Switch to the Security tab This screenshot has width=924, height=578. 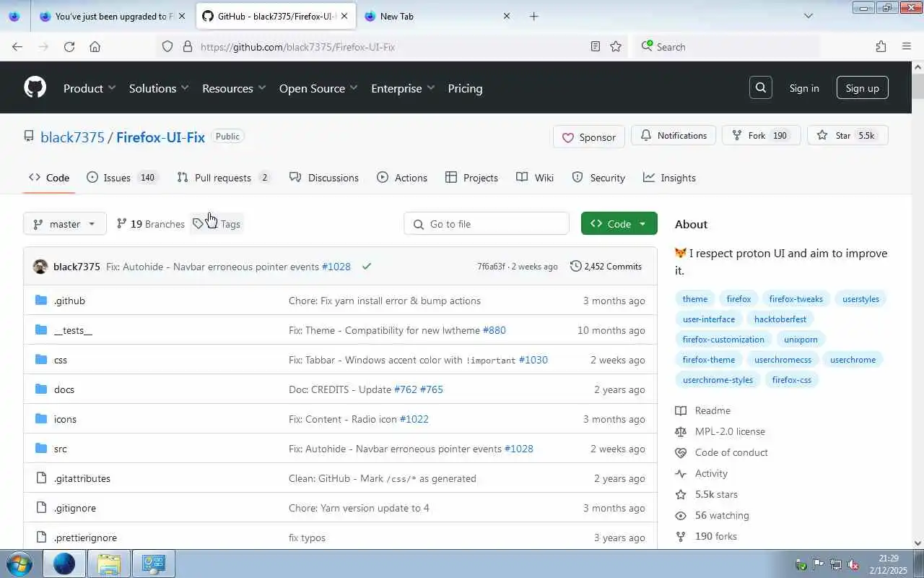click(598, 178)
